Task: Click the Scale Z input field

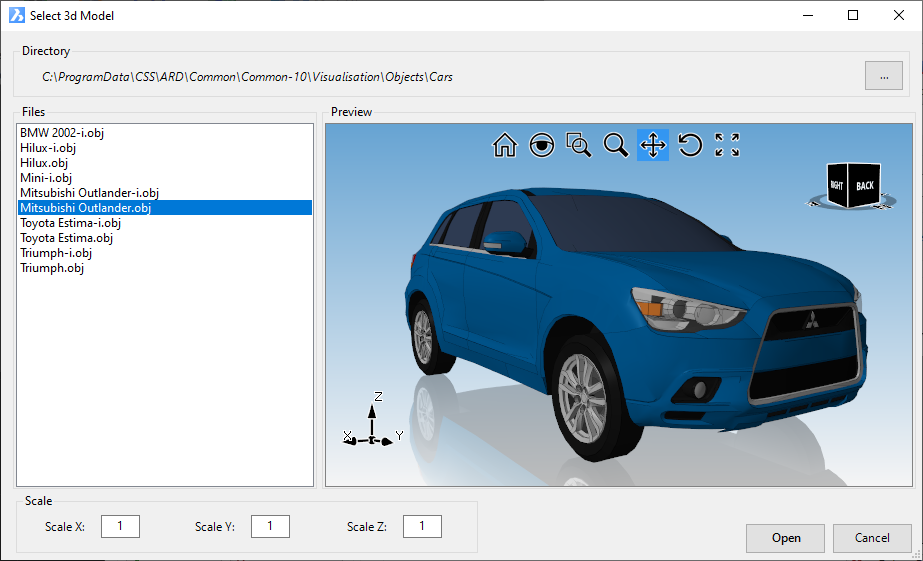Action: pyautogui.click(x=422, y=526)
